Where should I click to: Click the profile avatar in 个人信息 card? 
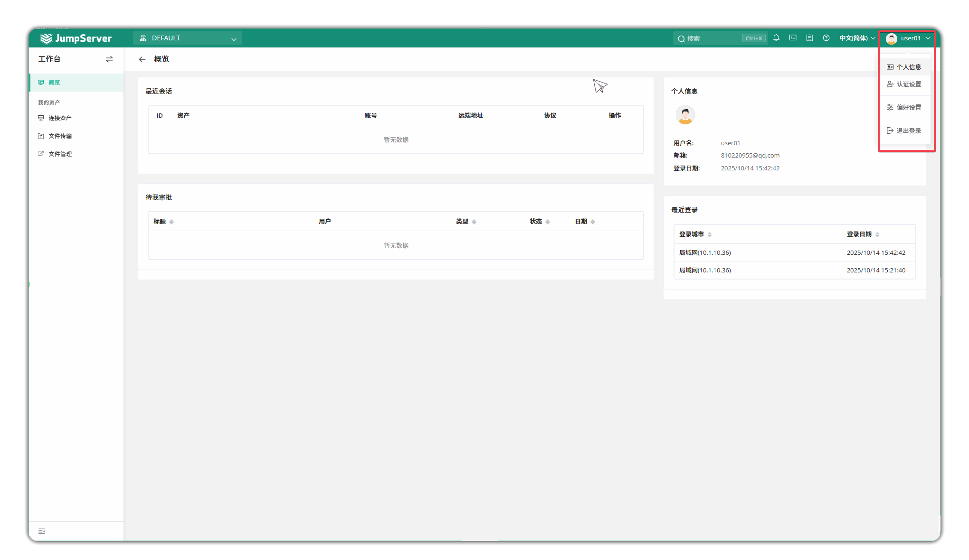tap(685, 115)
